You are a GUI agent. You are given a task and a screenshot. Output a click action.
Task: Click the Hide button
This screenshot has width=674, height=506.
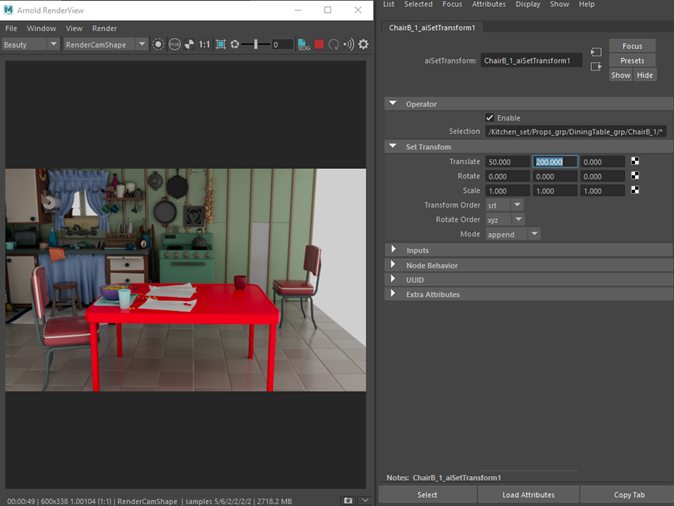pos(645,75)
